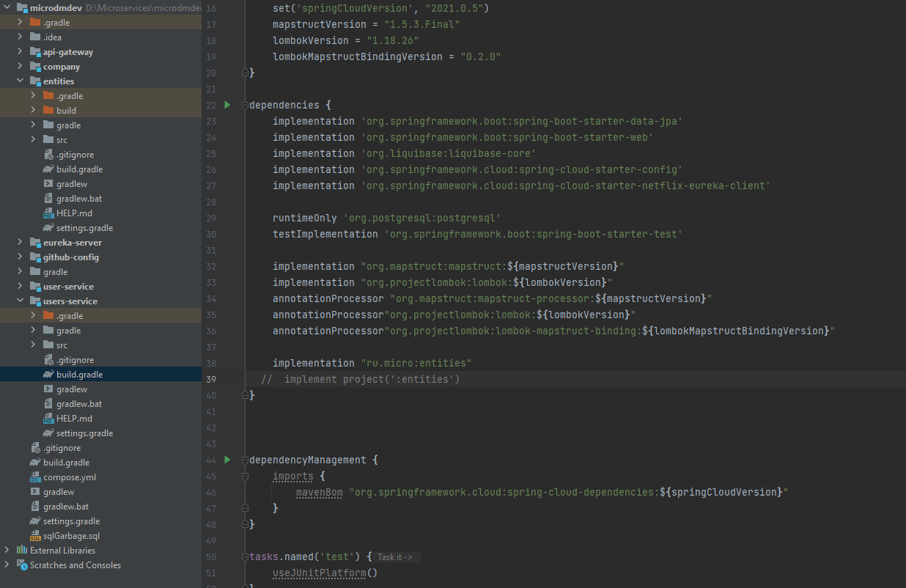Collapse the dependencyManagement block fold marker
The height and width of the screenshot is (588, 906).
(244, 460)
